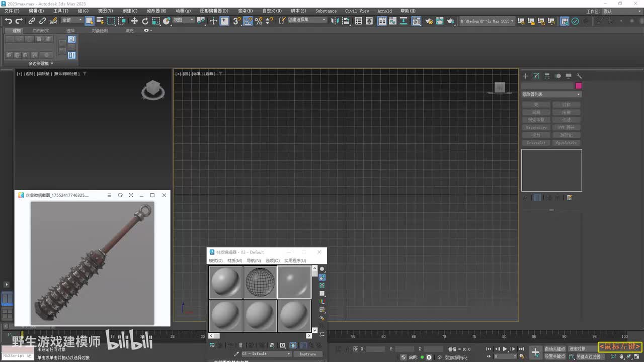Open 材质(M) menu in material editor
This screenshot has width=644, height=362.
tap(234, 260)
